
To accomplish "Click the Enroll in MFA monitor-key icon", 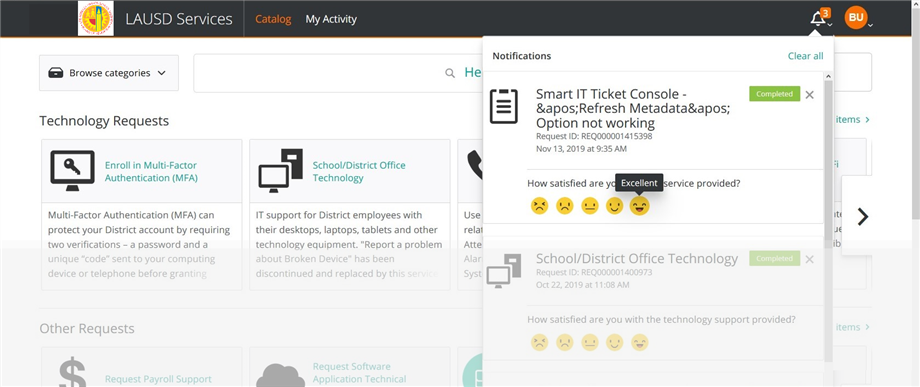I will point(72,171).
